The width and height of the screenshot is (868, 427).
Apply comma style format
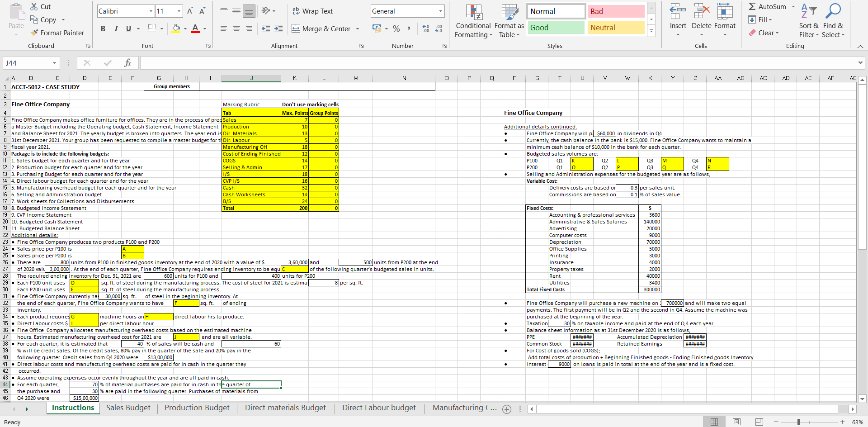tap(409, 28)
